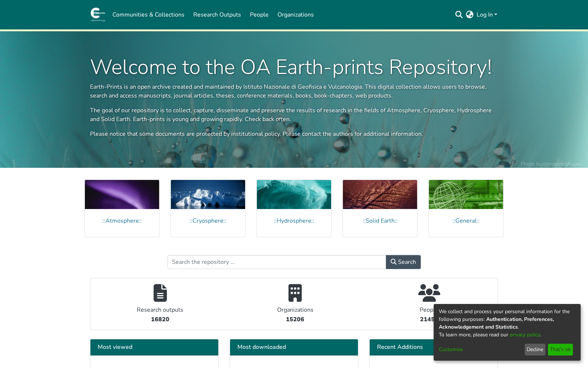Click the Earth-prints repository logo

[98, 15]
